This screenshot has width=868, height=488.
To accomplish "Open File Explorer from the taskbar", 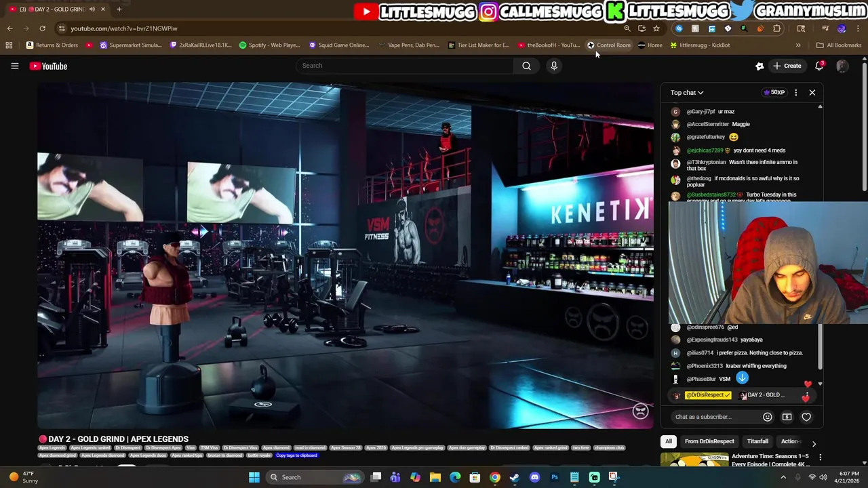I will pos(435,477).
